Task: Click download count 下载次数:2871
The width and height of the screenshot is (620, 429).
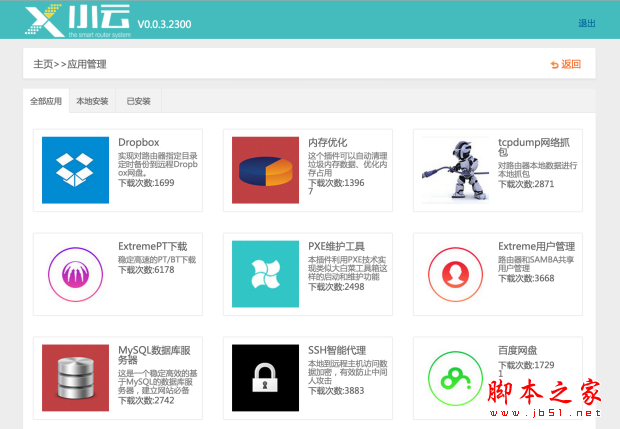Action: [526, 184]
